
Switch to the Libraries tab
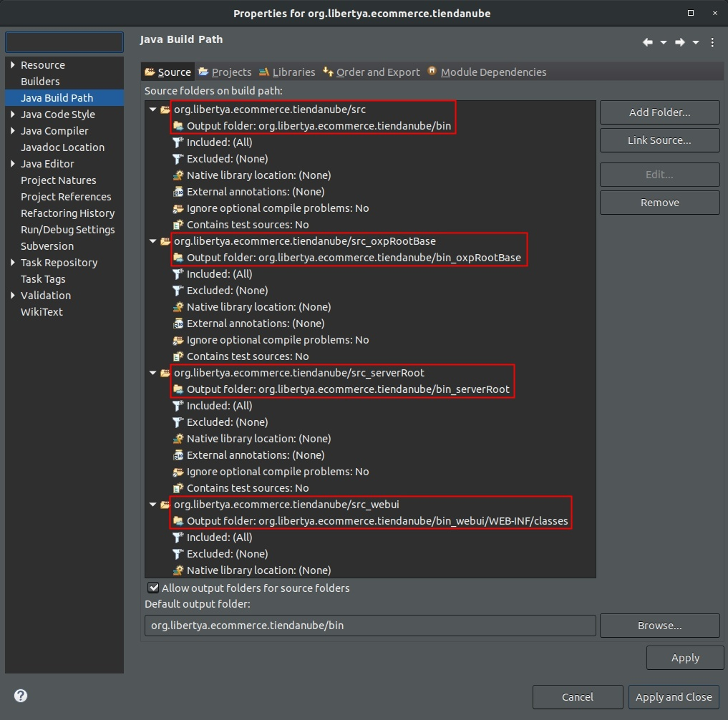(287, 72)
